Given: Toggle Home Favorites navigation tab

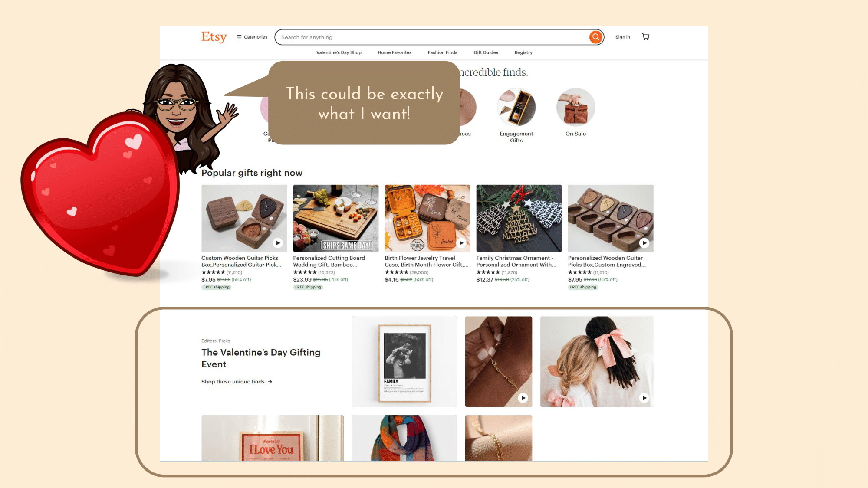Looking at the screenshot, I should pyautogui.click(x=394, y=52).
